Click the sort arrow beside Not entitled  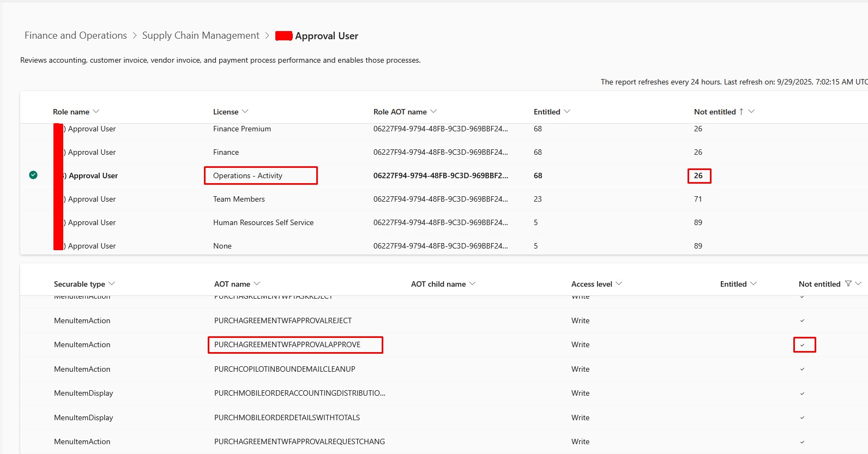(741, 112)
